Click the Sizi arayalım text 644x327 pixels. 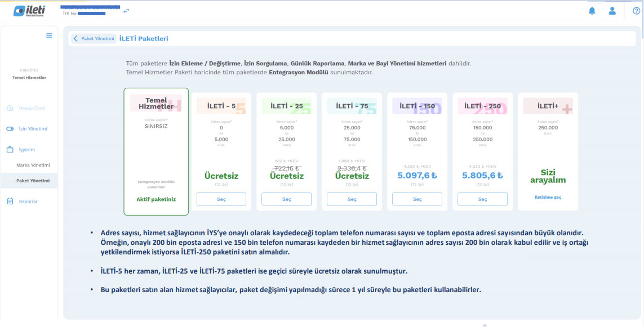548,176
